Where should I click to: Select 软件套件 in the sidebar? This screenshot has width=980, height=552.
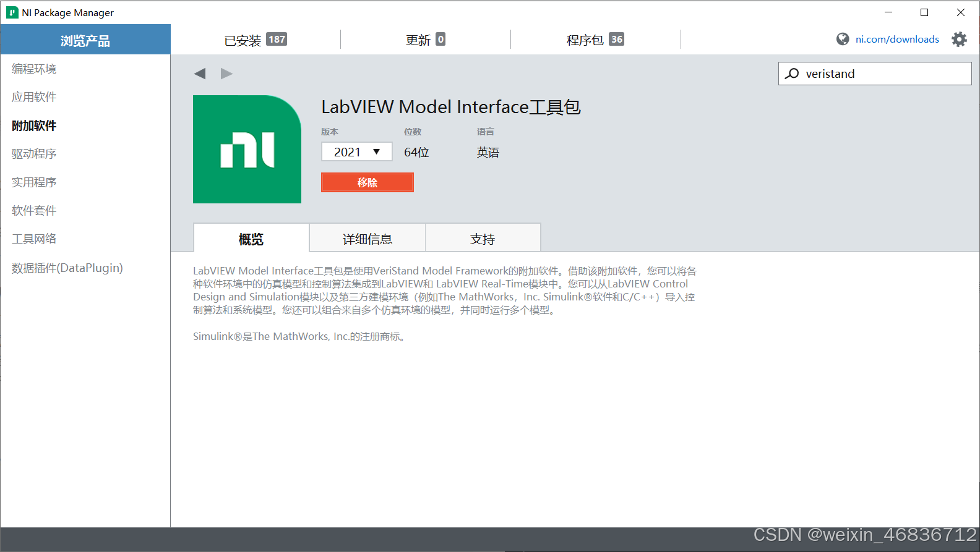point(34,211)
